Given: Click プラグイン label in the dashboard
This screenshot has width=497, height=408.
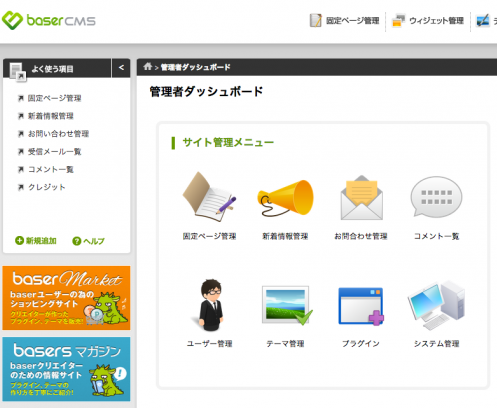Looking at the screenshot, I should (x=361, y=344).
